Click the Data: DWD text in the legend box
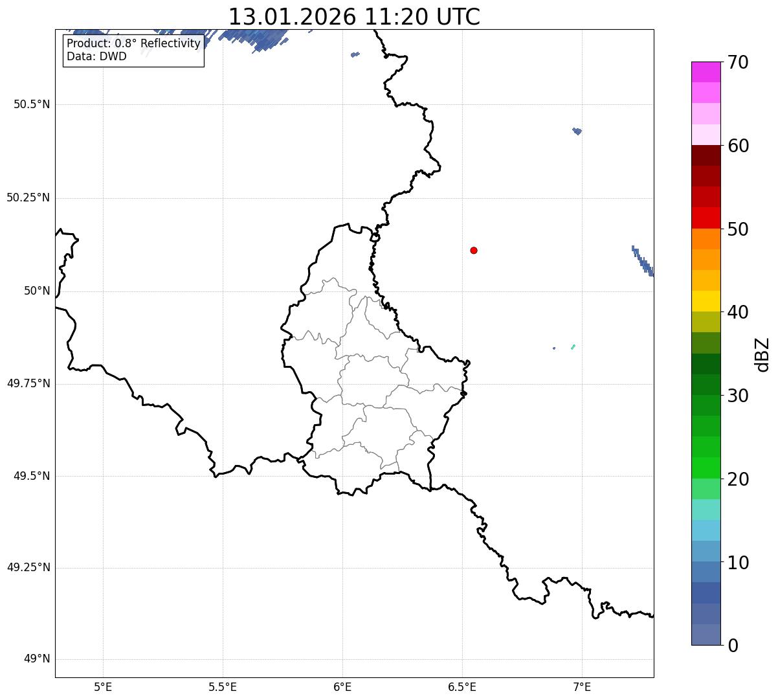Viewport: 778px width, 700px height. [x=96, y=56]
